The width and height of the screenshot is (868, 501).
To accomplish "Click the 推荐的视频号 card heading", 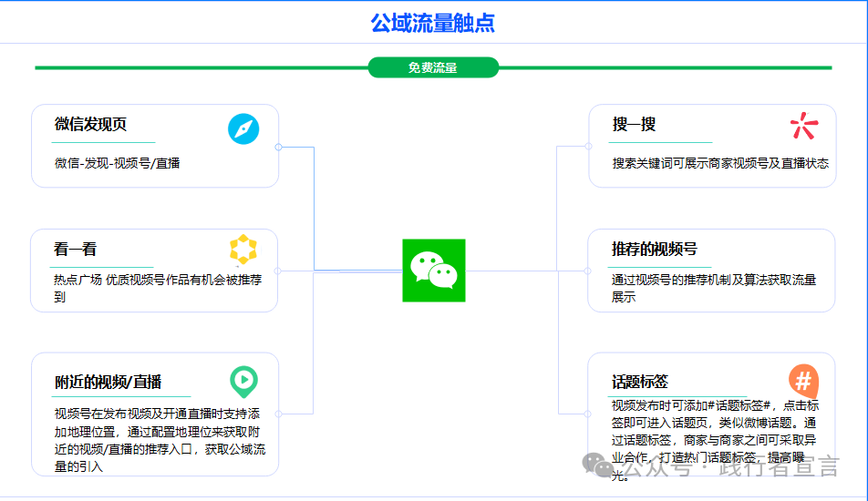I will click(x=655, y=249).
